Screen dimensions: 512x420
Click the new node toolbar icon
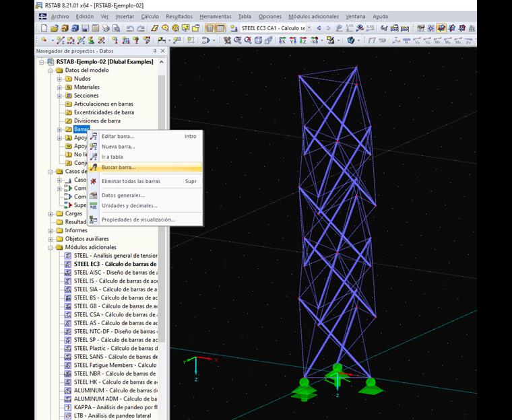44,40
